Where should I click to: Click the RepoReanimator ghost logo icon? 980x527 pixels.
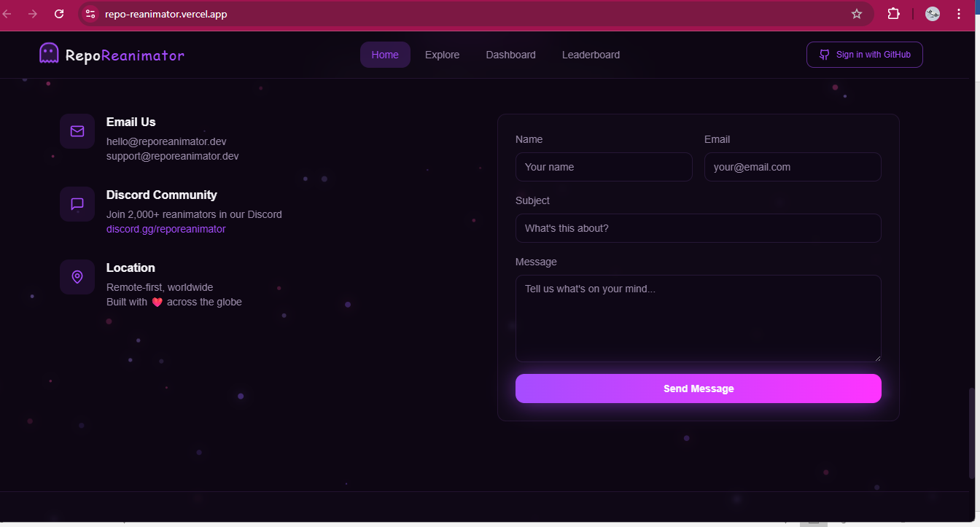(49, 53)
